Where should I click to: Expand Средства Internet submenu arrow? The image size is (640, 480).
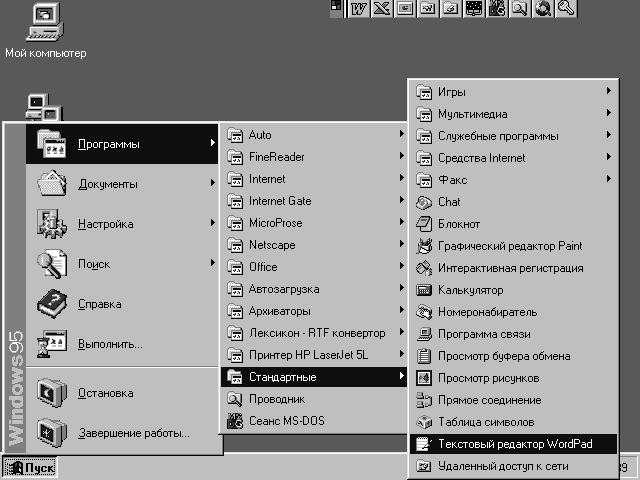(x=609, y=157)
